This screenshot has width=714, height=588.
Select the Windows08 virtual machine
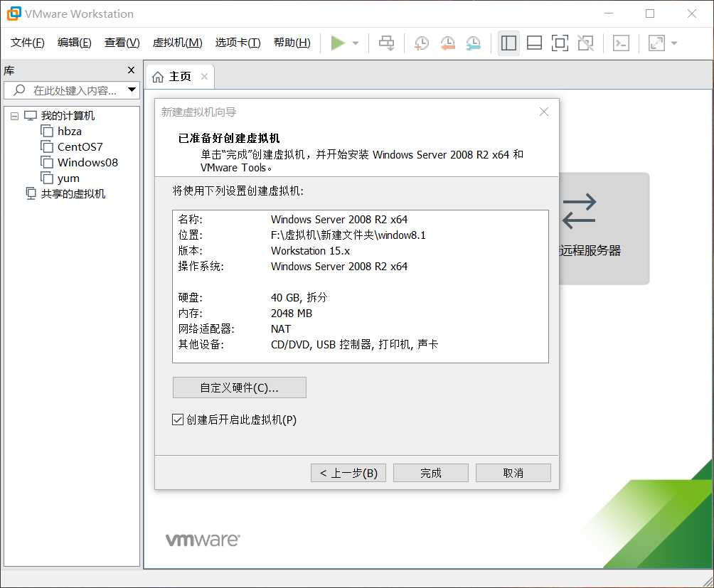87,163
